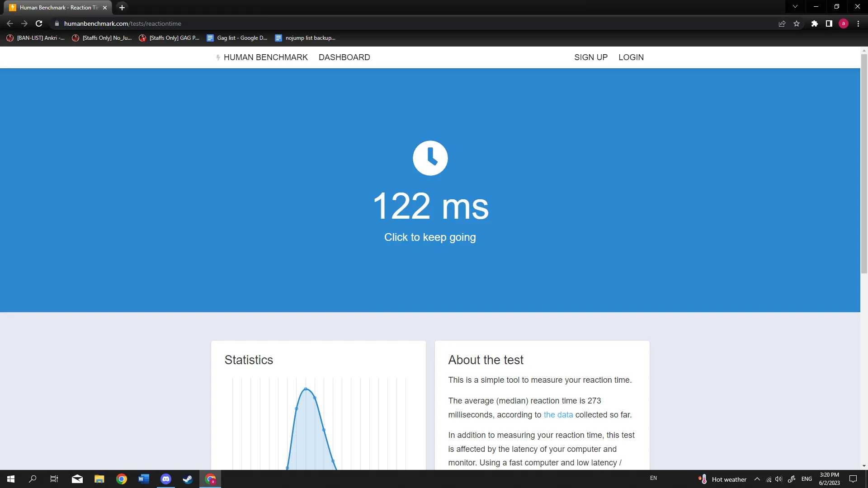This screenshot has height=488, width=868.
Task: Open Microsoft Word from taskbar
Action: point(144,479)
